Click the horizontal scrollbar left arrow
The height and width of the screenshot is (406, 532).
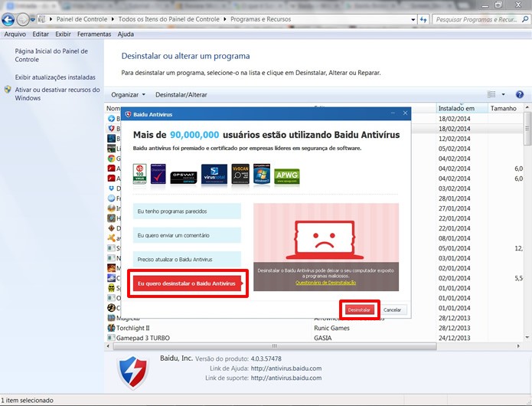108,346
